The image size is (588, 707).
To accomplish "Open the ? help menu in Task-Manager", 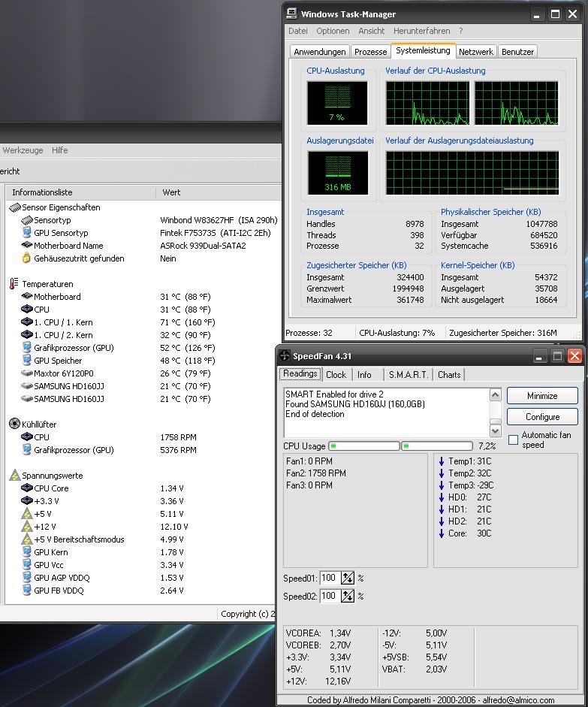I will [461, 31].
